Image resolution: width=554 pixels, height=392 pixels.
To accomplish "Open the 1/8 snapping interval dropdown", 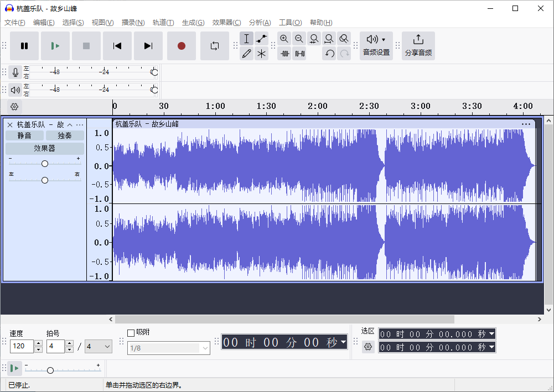I will [x=168, y=348].
